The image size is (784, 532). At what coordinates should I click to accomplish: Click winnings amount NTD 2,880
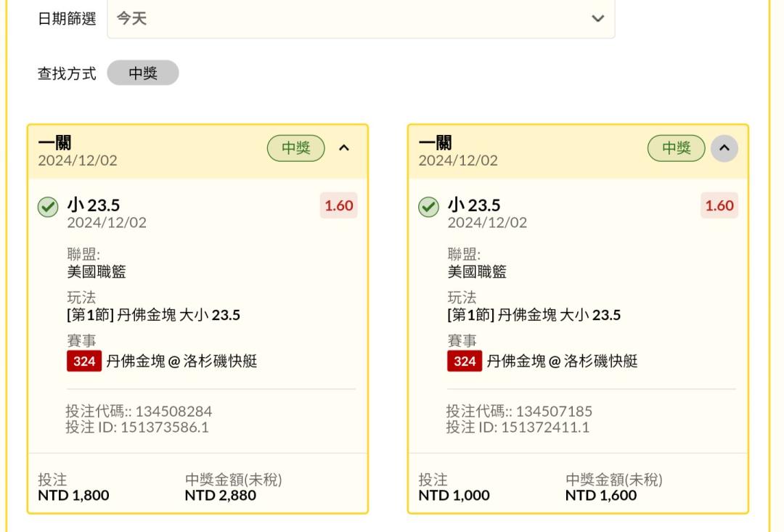(x=221, y=496)
